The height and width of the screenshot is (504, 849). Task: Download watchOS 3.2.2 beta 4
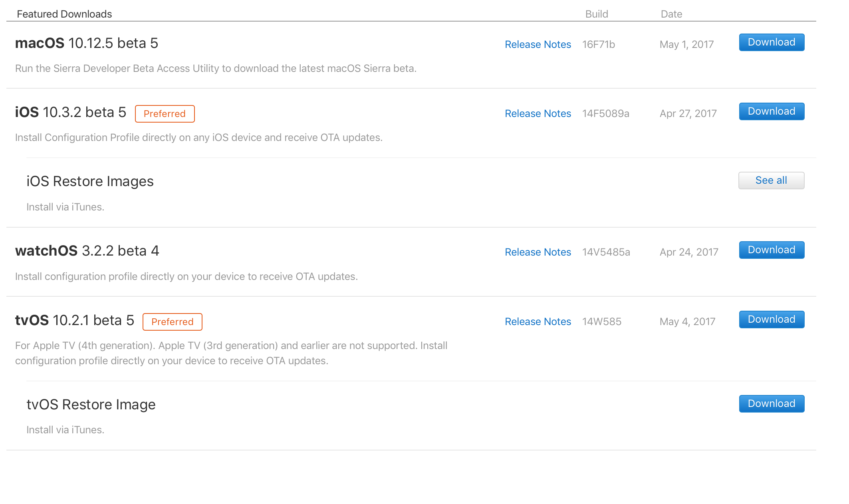tap(772, 250)
